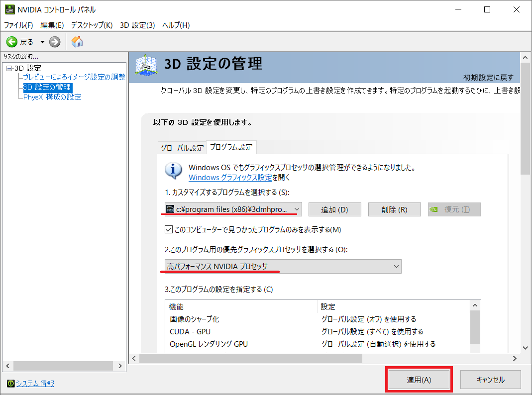Screen dimensions: 532x395
Task: Open the 3D 設定(3) menu
Action: pos(137,25)
